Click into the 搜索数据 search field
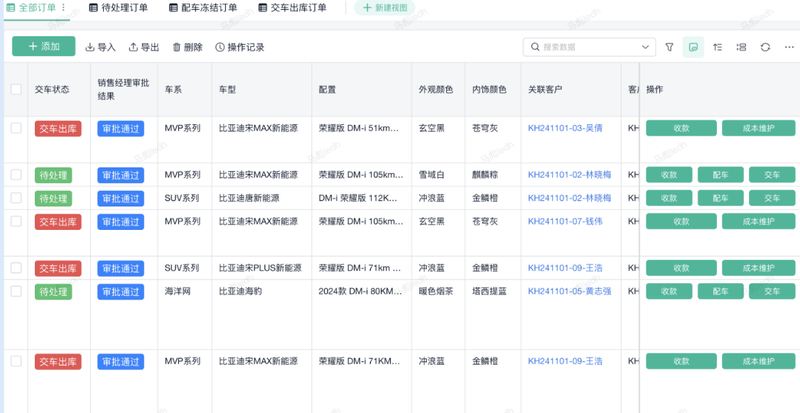Screen dimensions: 800x413 pos(585,47)
